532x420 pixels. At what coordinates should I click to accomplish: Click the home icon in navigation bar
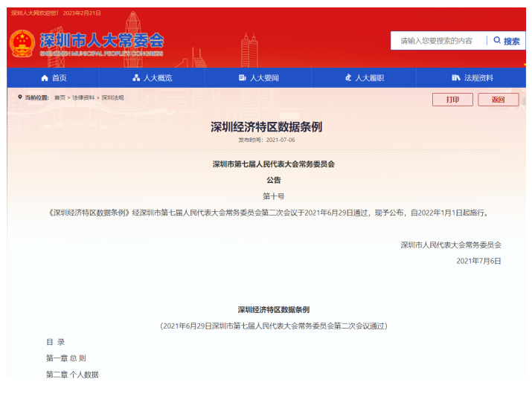(x=45, y=78)
